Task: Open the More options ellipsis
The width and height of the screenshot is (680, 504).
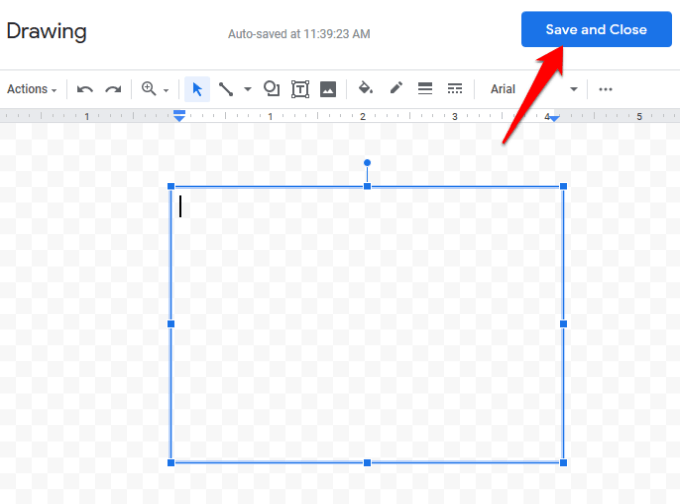Action: click(605, 89)
